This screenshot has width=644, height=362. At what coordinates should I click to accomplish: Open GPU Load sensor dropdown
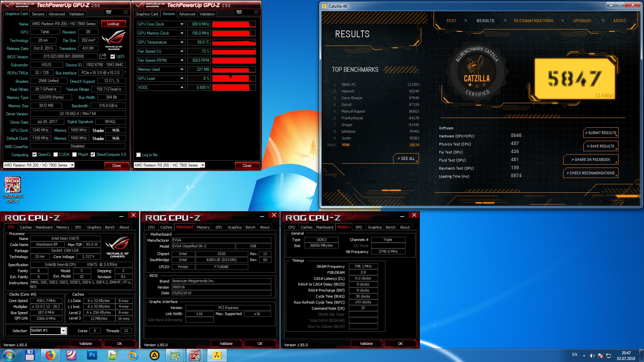(x=182, y=78)
